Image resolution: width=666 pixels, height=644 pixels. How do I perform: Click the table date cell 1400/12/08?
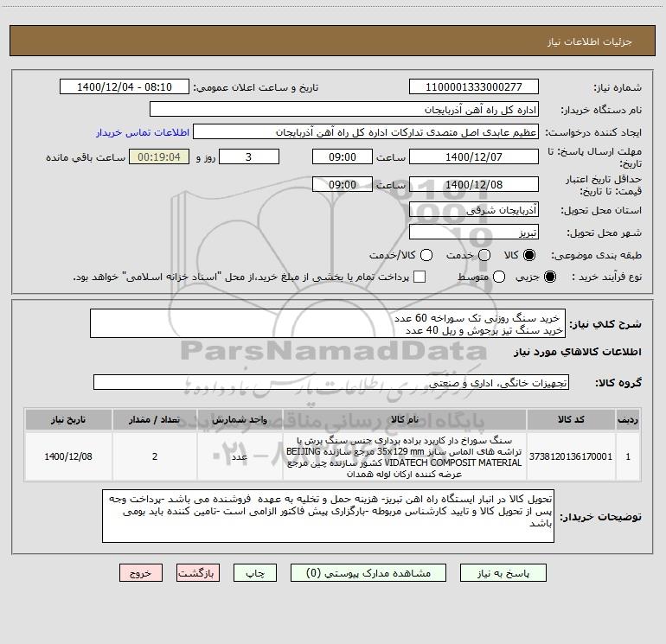[x=68, y=456]
